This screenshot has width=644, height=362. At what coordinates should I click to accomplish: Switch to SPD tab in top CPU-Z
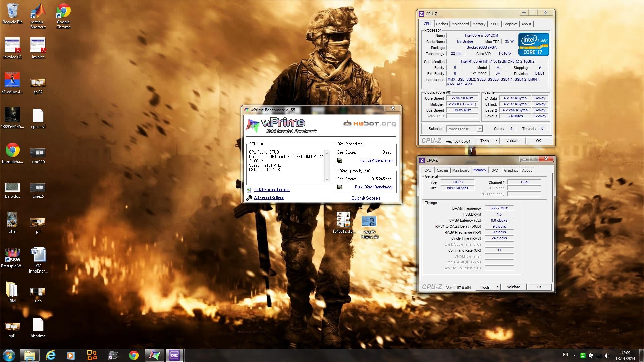pos(494,24)
